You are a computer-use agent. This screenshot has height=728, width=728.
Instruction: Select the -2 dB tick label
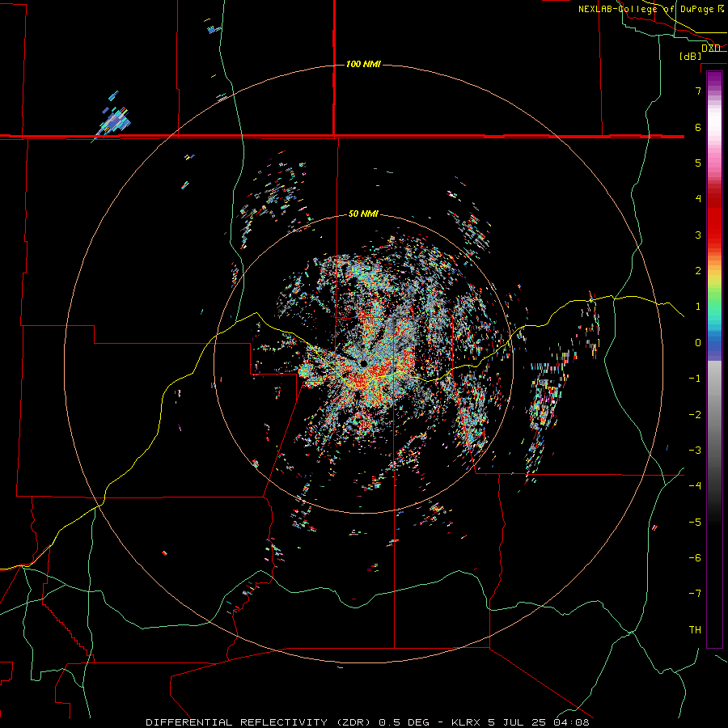coord(695,415)
